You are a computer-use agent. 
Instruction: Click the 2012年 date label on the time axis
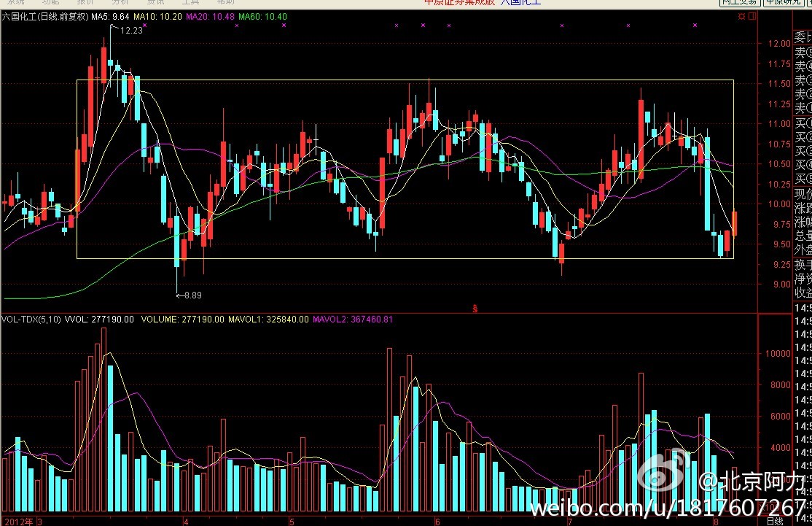(18, 522)
